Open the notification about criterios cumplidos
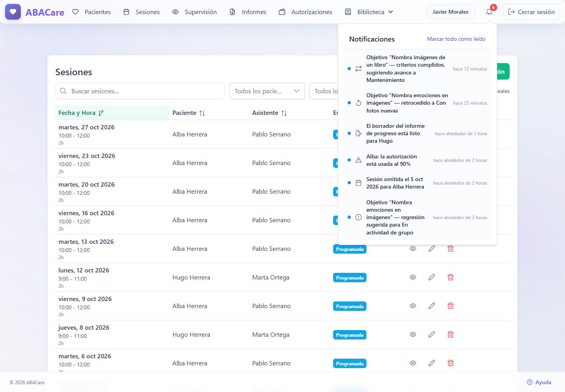Image resolution: width=565 pixels, height=392 pixels. coord(417,69)
